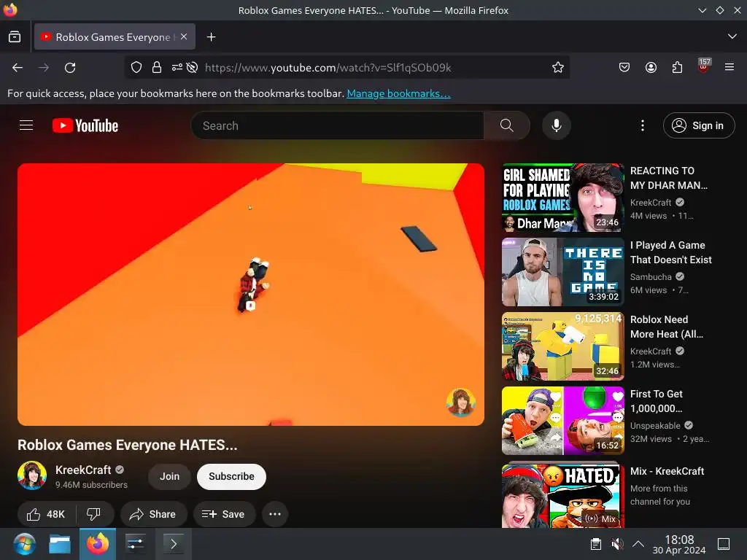Save the video to a playlist
Image resolution: width=747 pixels, height=560 pixels.
224,514
